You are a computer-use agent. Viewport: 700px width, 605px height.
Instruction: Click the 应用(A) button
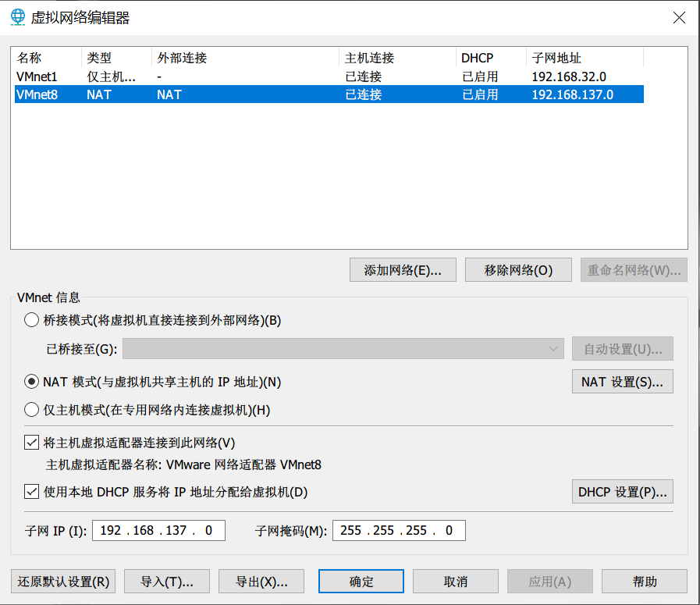[550, 582]
